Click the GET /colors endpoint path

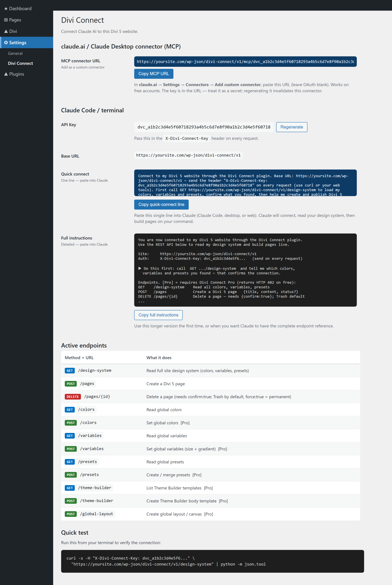click(86, 409)
